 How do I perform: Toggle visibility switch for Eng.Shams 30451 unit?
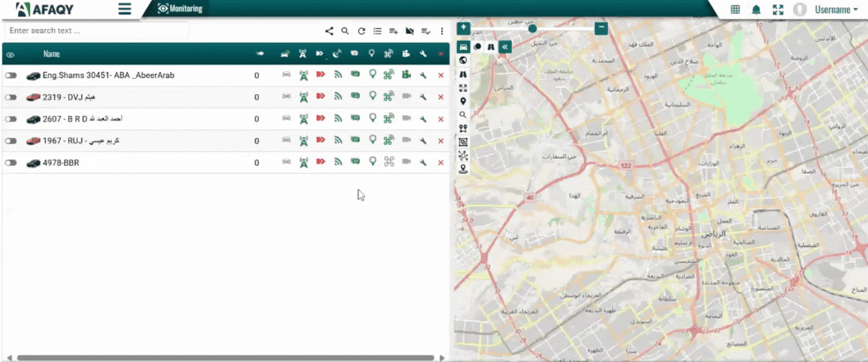(x=10, y=76)
